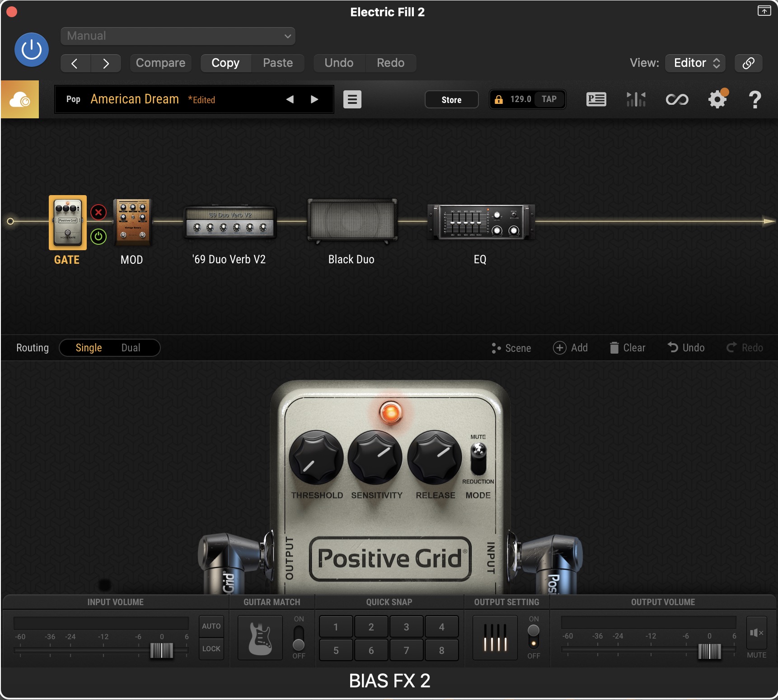Click Add to insert an effect
This screenshot has width=778, height=700.
571,348
